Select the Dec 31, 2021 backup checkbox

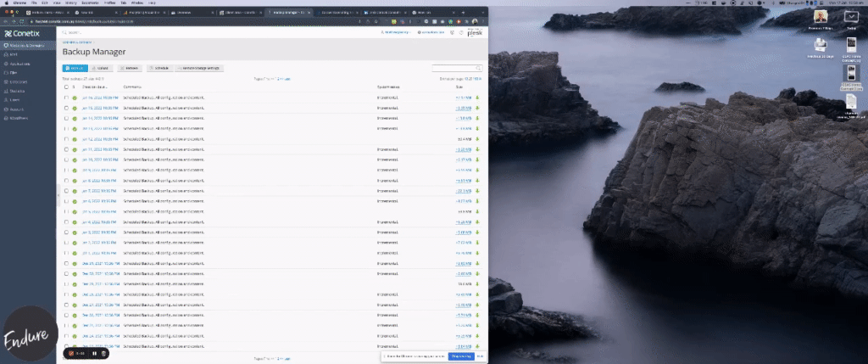66,264
